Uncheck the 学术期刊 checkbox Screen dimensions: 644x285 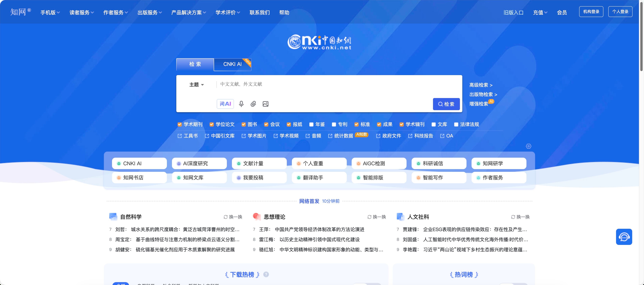click(180, 124)
